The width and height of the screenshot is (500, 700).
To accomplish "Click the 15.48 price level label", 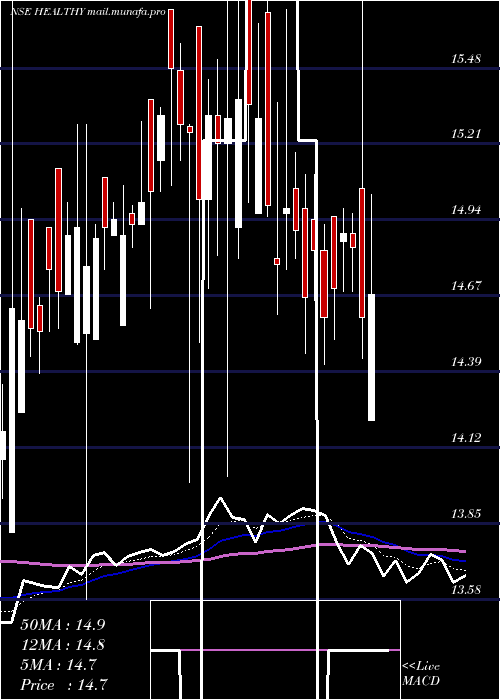I will click(x=466, y=58).
